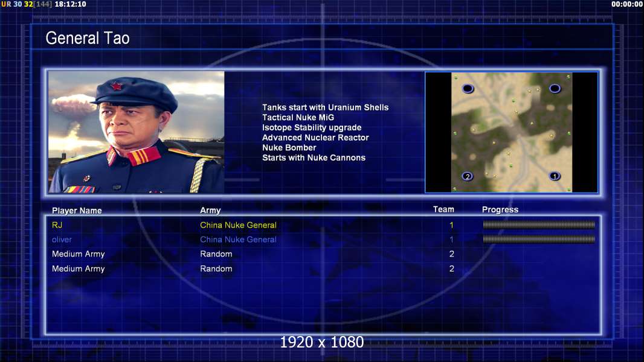Click the map preview thumbnail center
Viewport: 644px width, 362px height.
coord(511,132)
